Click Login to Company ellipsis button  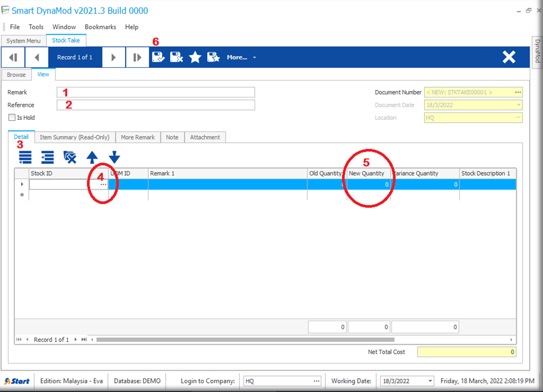(x=316, y=381)
